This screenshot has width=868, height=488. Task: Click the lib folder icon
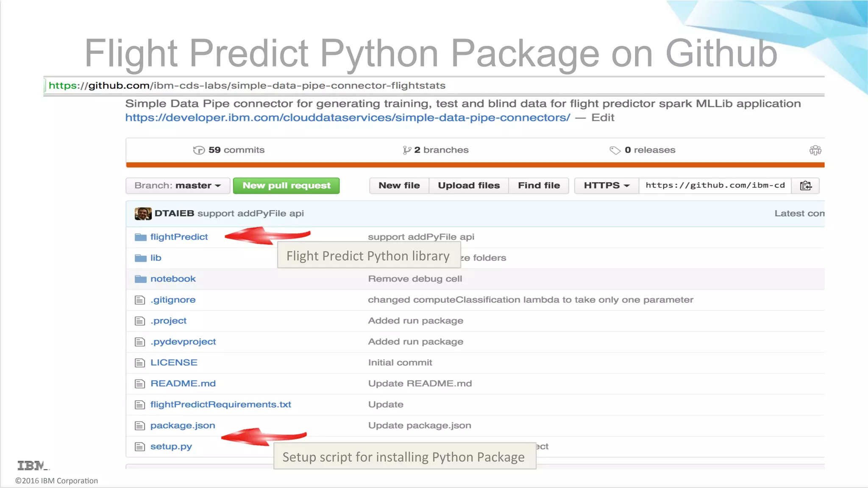click(x=140, y=258)
